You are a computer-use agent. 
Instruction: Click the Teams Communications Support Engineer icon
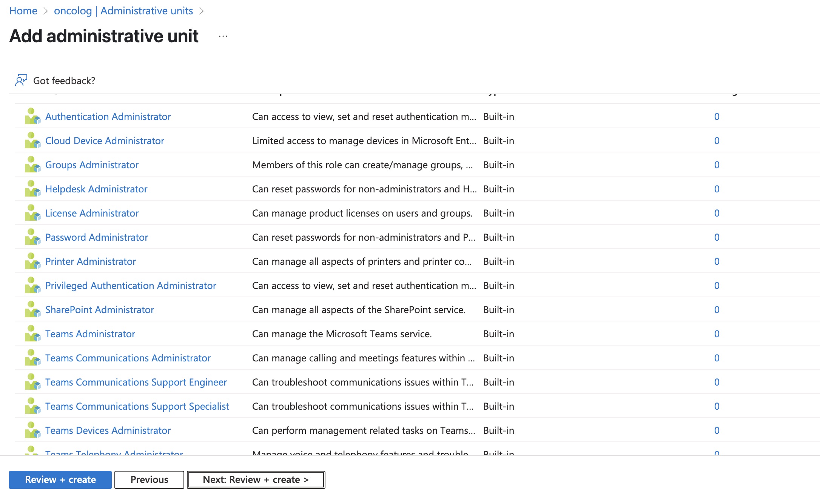click(32, 382)
